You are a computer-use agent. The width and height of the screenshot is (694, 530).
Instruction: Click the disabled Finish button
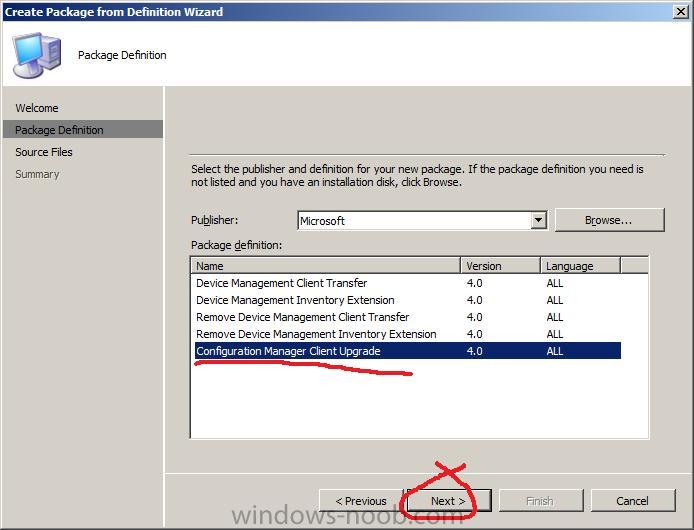(541, 501)
